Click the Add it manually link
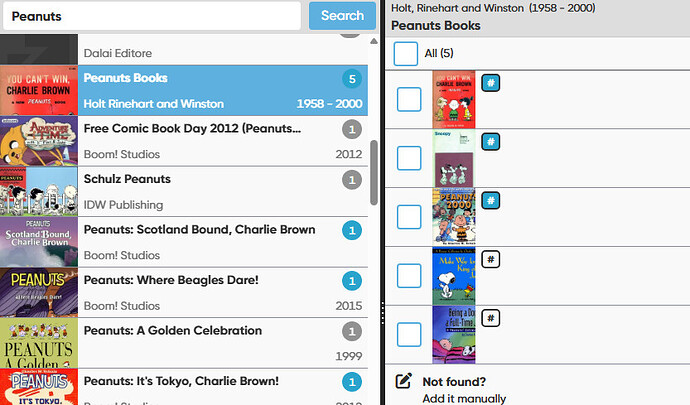Viewport: 690px width, 405px height. click(464, 398)
